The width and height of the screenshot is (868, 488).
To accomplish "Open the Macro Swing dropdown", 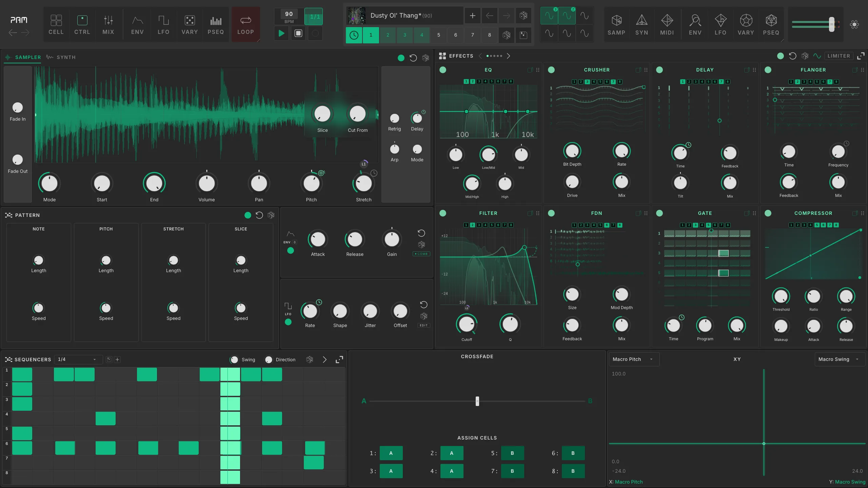I will (x=840, y=359).
